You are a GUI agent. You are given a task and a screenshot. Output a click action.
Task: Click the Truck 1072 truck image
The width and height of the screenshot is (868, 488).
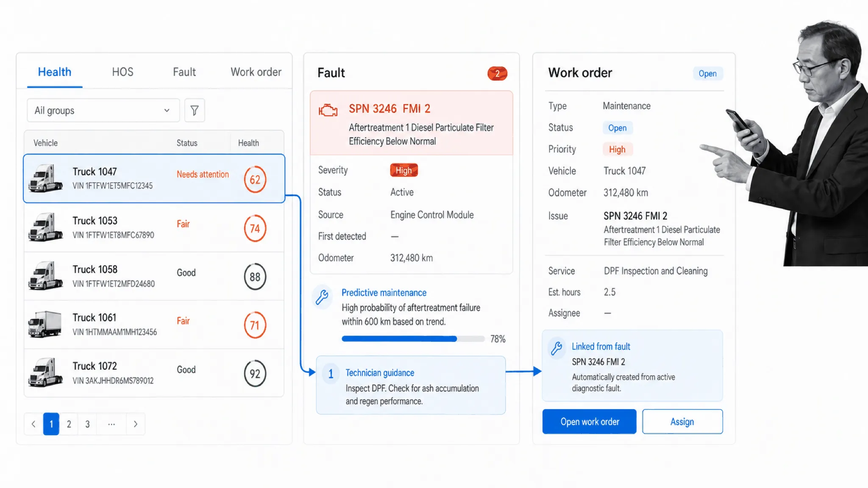[45, 373]
